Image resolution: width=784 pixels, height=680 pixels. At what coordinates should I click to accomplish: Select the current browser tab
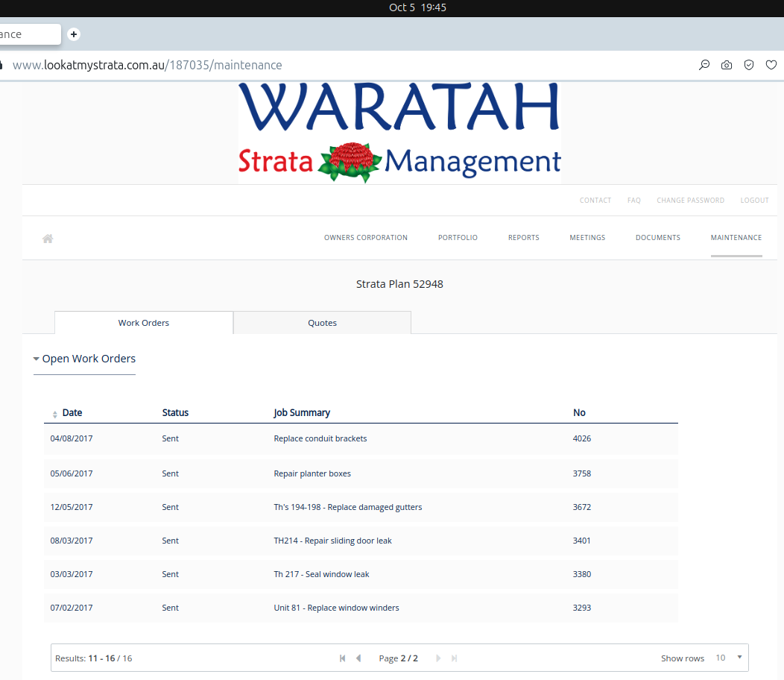(30, 34)
